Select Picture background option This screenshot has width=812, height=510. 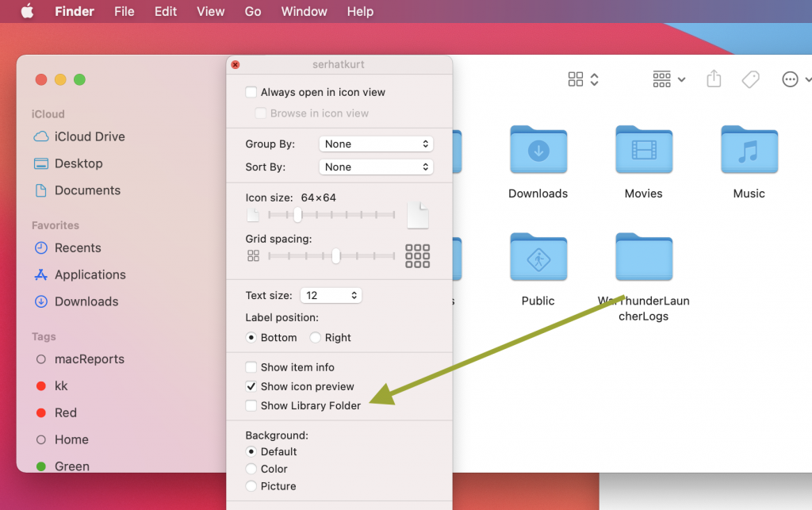pyautogui.click(x=251, y=485)
